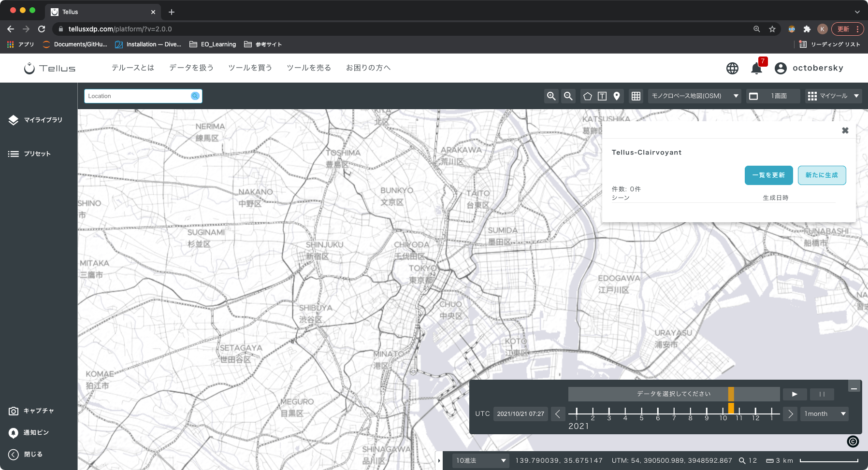Toggle the map grid overlay
This screenshot has height=470, width=868.
point(636,96)
